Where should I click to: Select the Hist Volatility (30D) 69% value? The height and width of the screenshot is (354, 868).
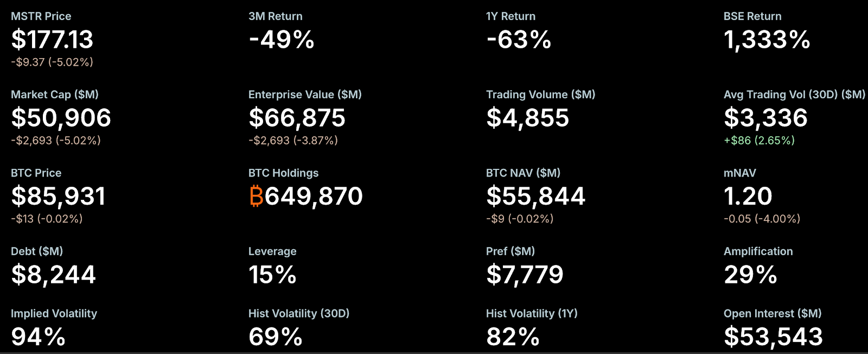click(275, 337)
